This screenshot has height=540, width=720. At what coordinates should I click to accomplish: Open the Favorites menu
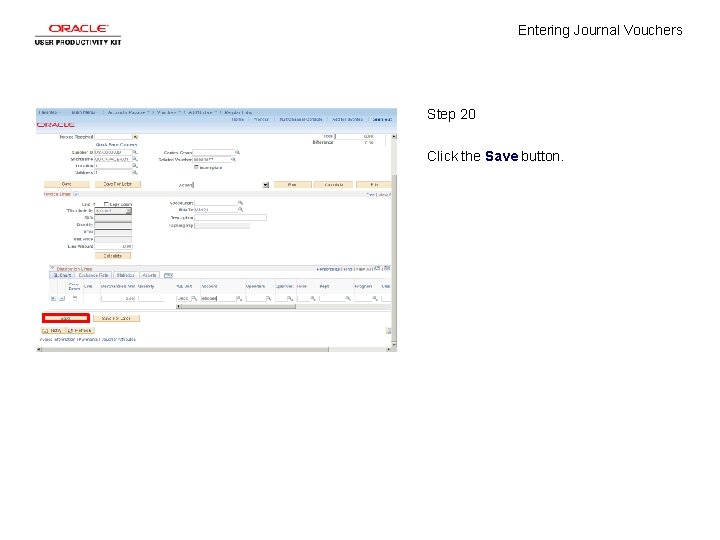[48, 112]
